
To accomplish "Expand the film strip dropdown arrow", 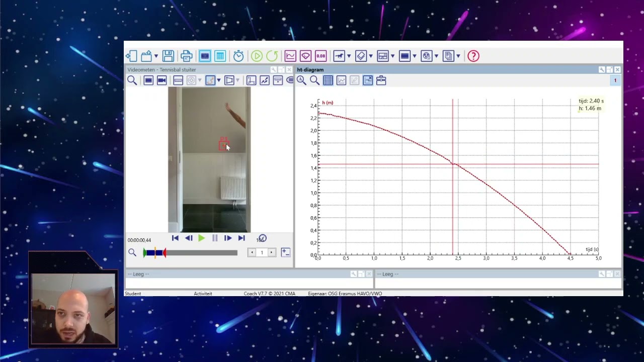I will 415,56.
